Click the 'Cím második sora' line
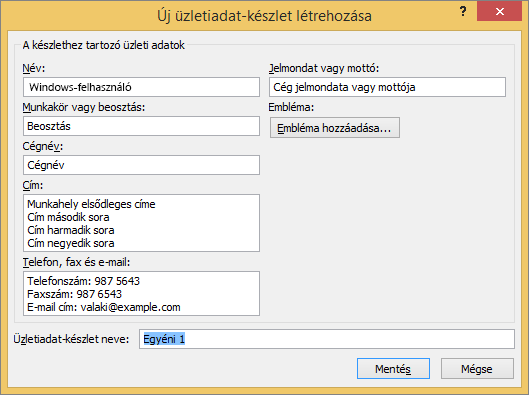529x395 pixels. tap(68, 217)
